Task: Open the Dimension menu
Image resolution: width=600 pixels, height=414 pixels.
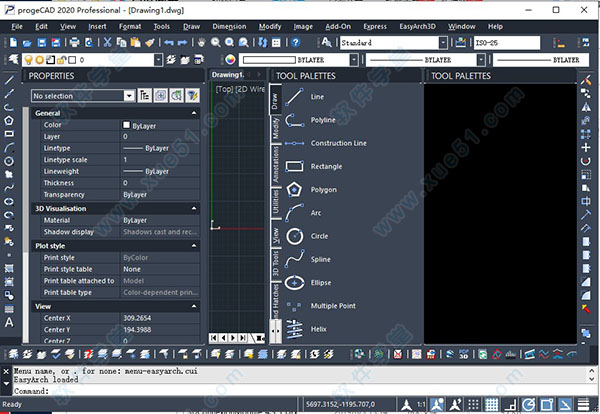Action: click(x=229, y=26)
